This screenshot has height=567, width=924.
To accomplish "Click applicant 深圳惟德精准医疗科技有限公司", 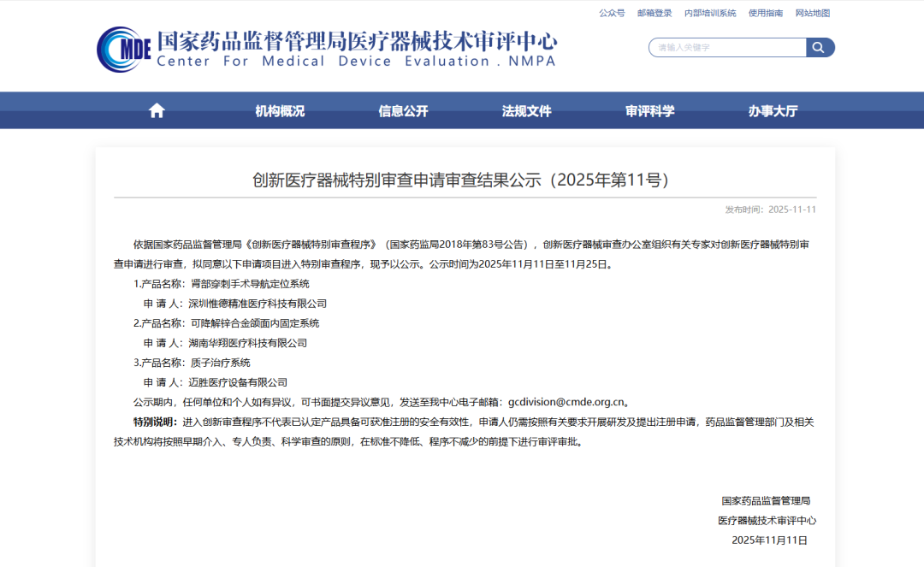I will (x=258, y=304).
